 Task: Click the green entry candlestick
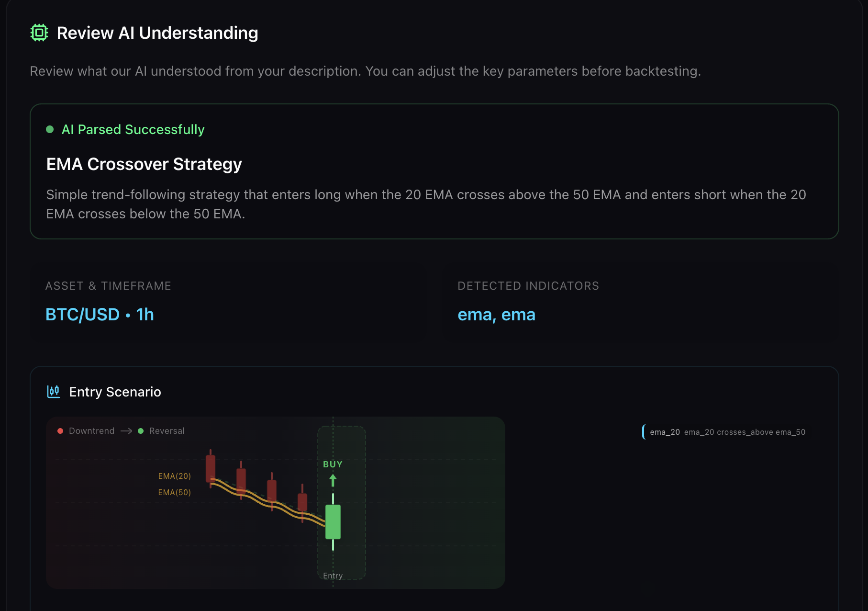point(333,522)
